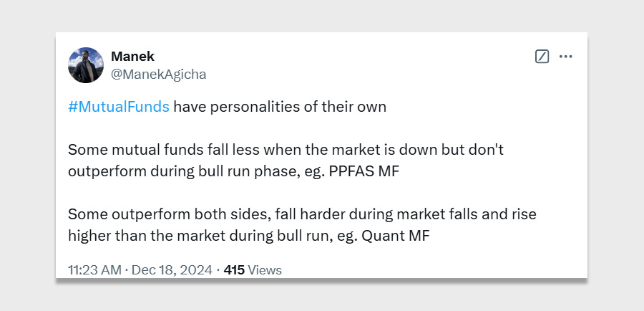
Task: Open the three-dot more options menu
Action: [566, 57]
